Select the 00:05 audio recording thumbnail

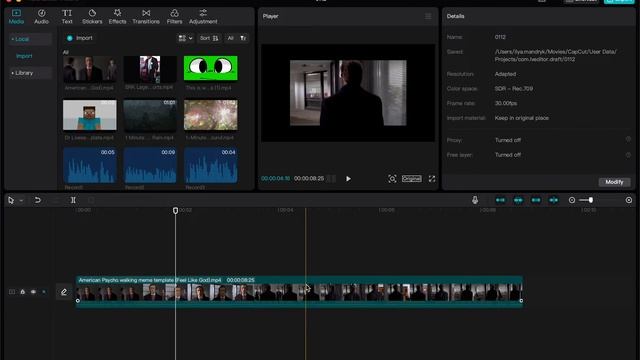[x=90, y=165]
